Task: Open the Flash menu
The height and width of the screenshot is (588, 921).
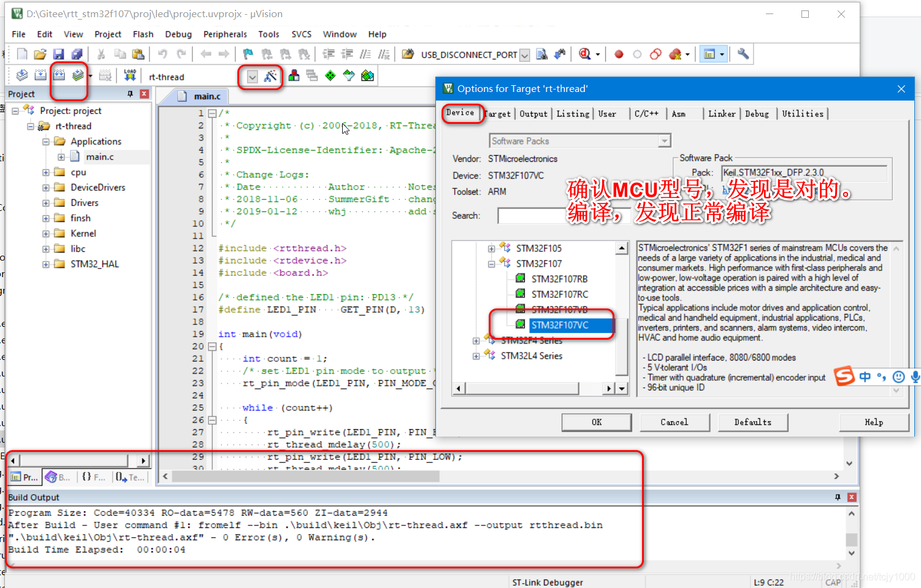Action: (143, 34)
